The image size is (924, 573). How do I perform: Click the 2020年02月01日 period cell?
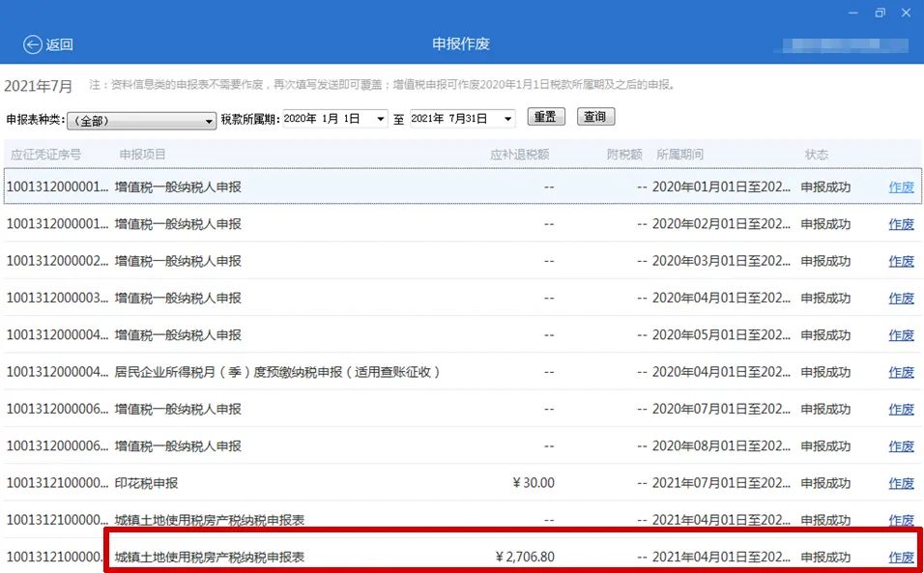721,224
